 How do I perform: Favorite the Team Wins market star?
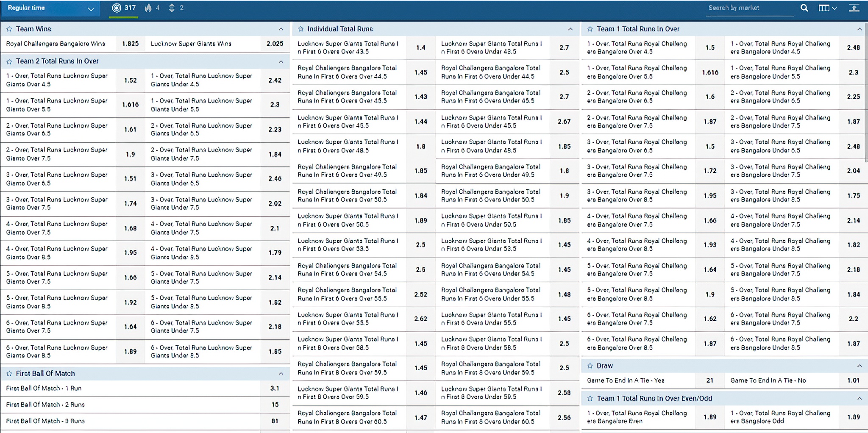click(x=9, y=29)
